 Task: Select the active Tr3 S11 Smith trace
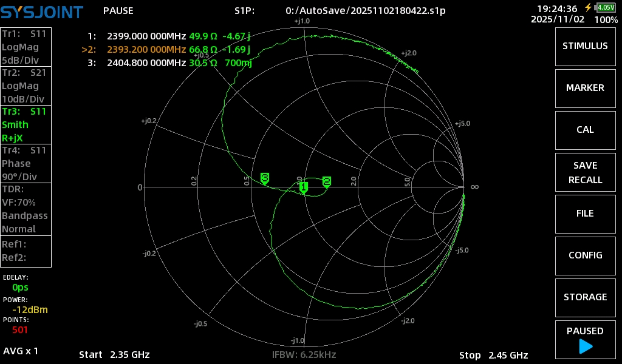pos(26,124)
